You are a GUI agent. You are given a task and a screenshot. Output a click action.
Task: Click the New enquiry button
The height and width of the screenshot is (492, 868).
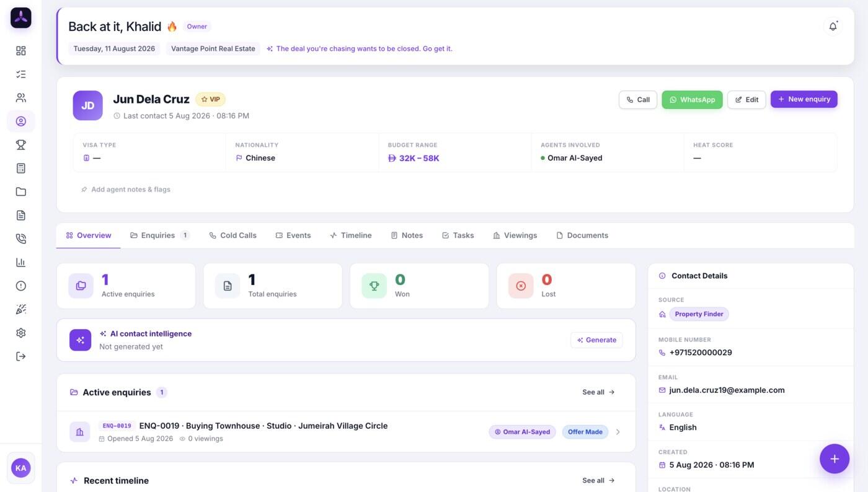[x=804, y=99]
